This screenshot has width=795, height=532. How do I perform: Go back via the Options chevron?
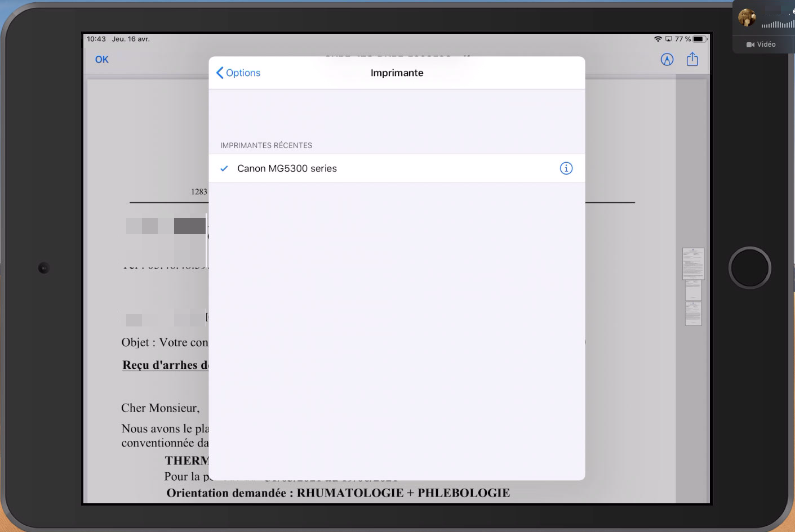tap(238, 73)
